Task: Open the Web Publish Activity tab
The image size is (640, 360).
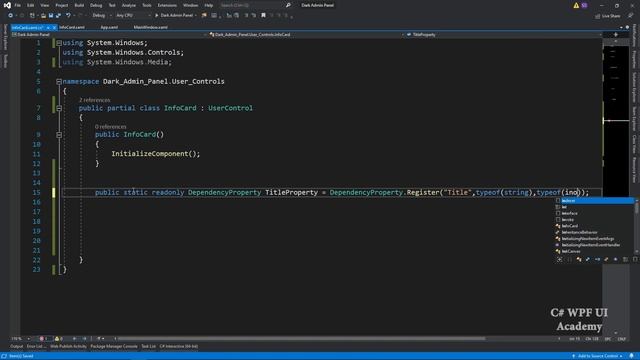Action: pyautogui.click(x=68, y=347)
